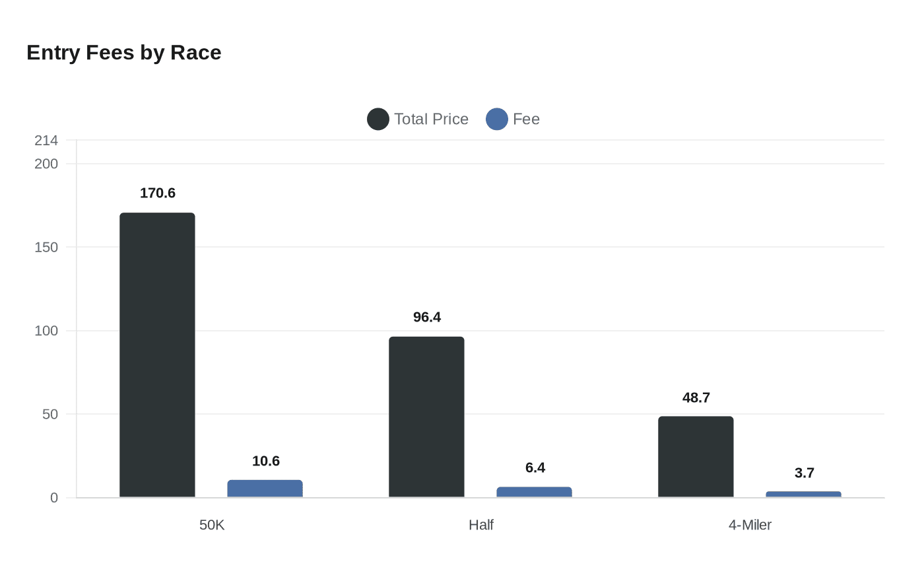Screen dimensions: 924x581
Task: Click the 10.6 data label
Action: (266, 461)
